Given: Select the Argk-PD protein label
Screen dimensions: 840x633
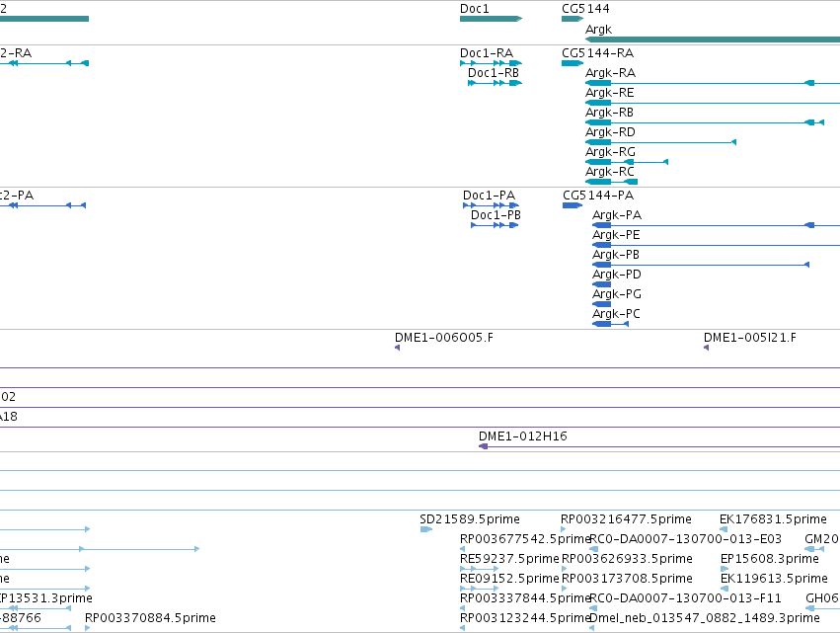Looking at the screenshot, I should 617,275.
